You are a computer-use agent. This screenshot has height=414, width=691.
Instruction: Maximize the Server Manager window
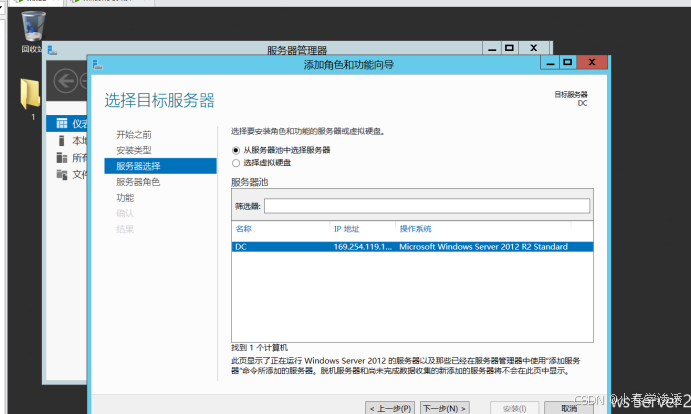(x=509, y=48)
